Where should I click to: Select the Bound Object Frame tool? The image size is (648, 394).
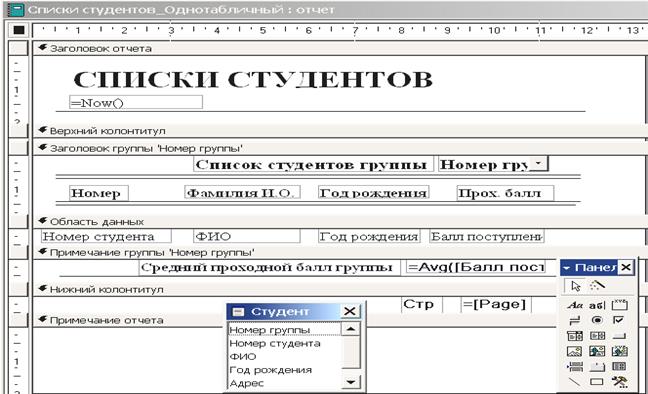tap(619, 351)
